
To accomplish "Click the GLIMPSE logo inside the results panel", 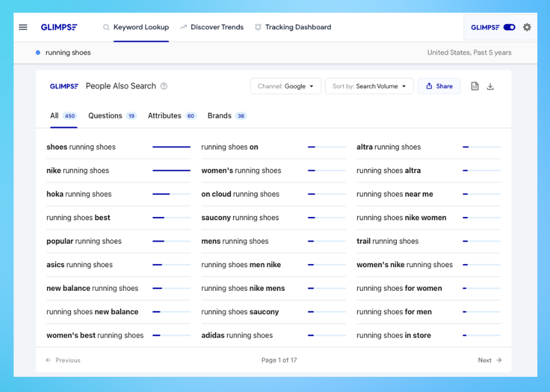I will pos(64,86).
